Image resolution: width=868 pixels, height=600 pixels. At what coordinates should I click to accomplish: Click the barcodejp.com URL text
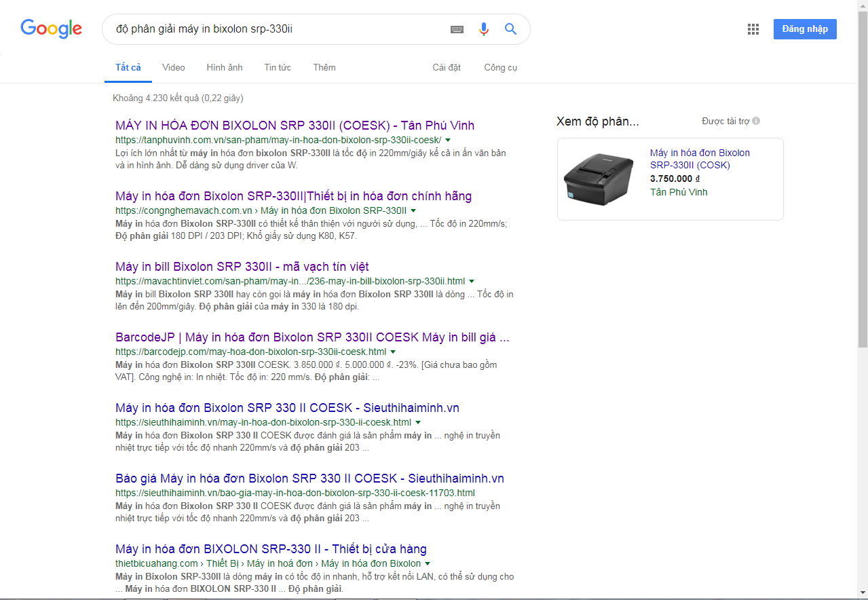(x=251, y=352)
